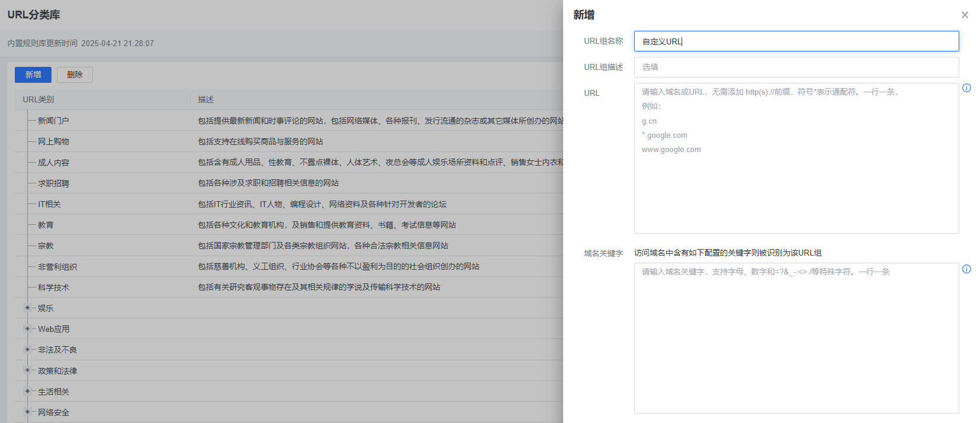Expand the Web应用 category

click(27, 329)
